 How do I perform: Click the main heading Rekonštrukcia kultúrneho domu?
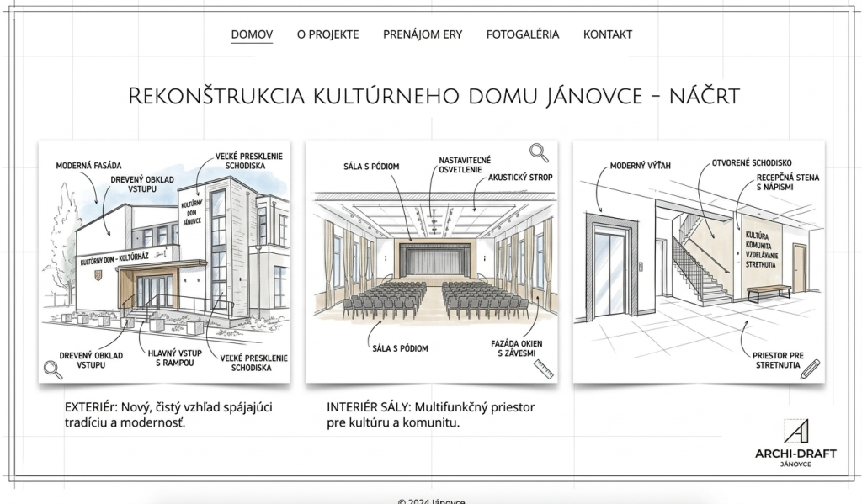tap(434, 96)
